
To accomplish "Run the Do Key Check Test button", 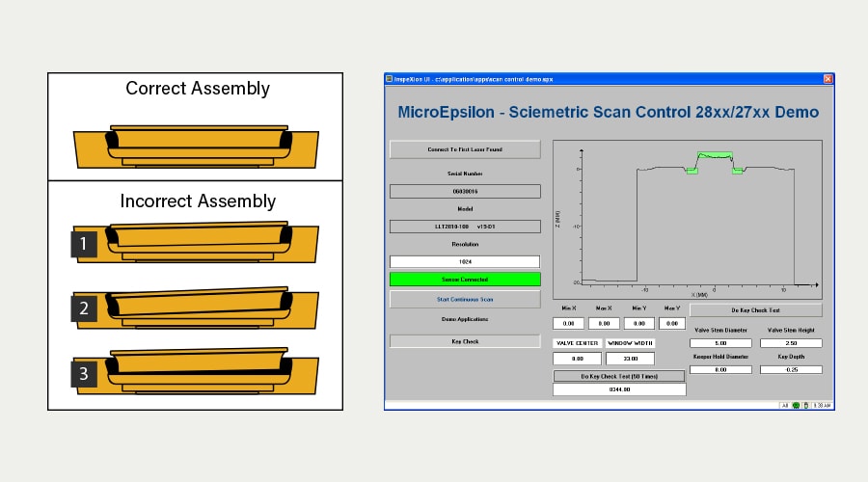I will pyautogui.click(x=755, y=310).
